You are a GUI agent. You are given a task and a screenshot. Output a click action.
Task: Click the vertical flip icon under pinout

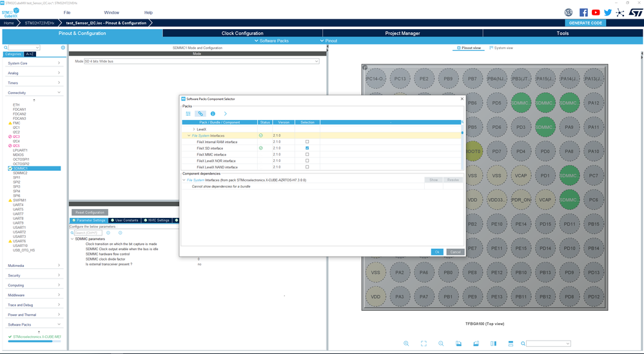494,343
